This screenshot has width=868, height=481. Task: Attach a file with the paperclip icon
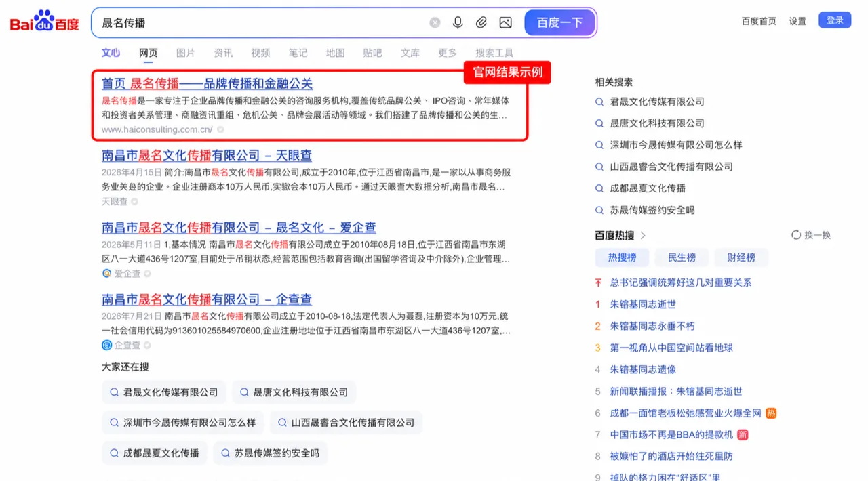pyautogui.click(x=481, y=22)
